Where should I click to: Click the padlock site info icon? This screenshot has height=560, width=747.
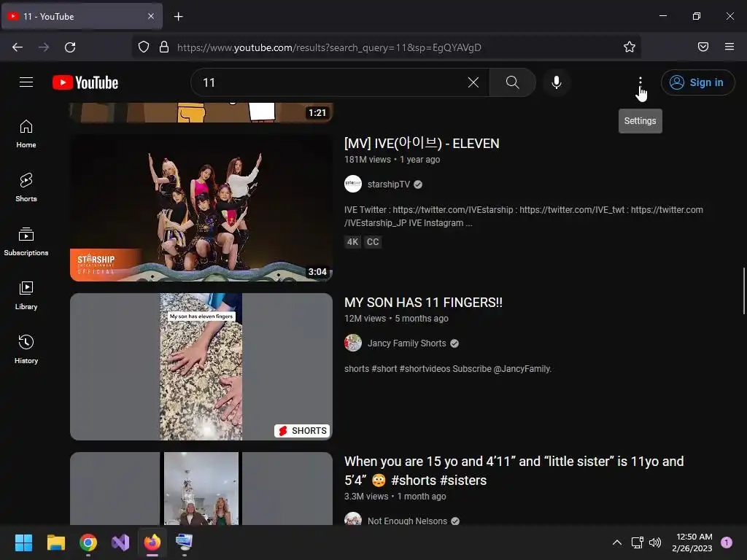(164, 47)
